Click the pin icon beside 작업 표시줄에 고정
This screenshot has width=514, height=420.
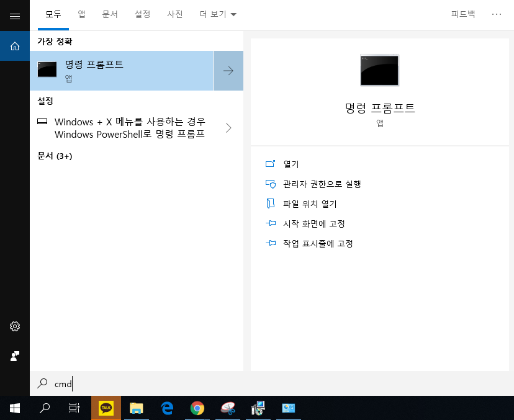[271, 243]
